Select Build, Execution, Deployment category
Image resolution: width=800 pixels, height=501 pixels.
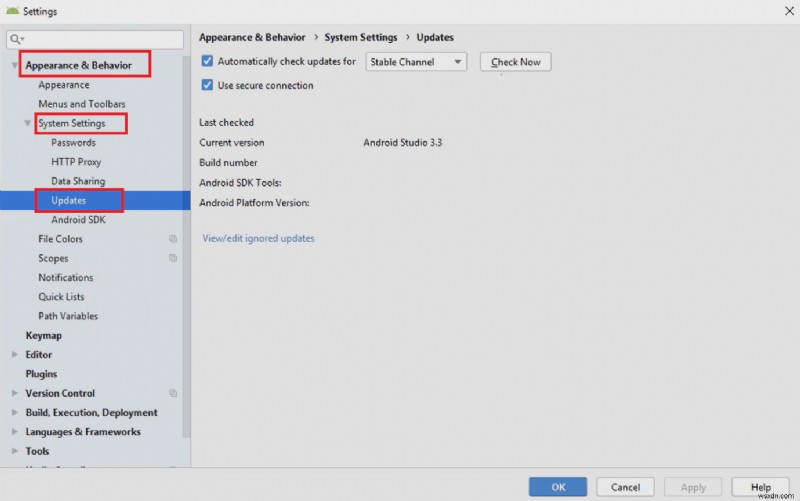coord(91,412)
